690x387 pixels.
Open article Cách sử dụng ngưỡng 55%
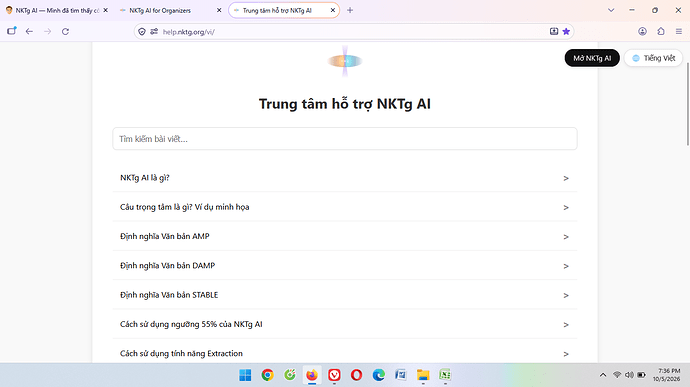(x=345, y=324)
